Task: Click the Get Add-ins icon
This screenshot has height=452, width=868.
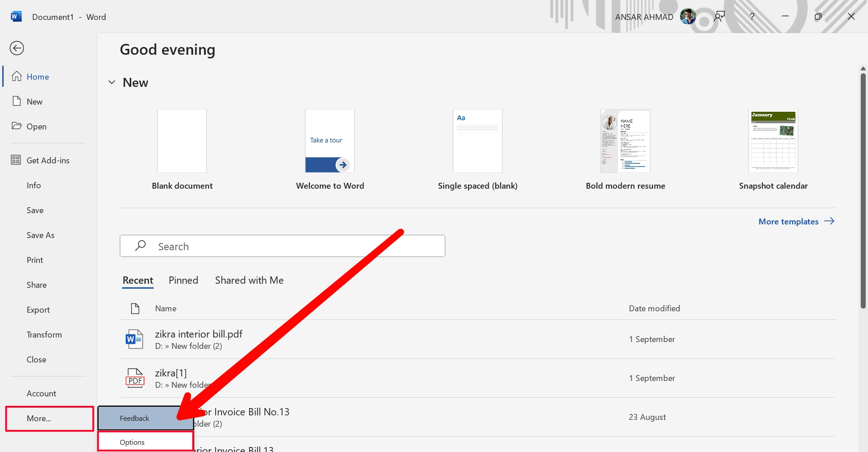Action: point(16,160)
